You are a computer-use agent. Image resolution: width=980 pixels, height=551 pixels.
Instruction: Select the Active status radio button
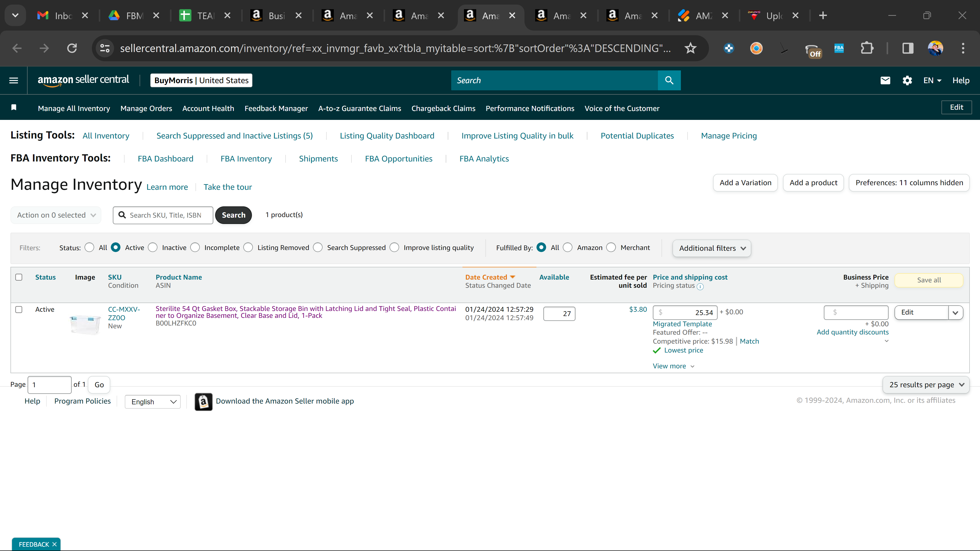pos(116,247)
